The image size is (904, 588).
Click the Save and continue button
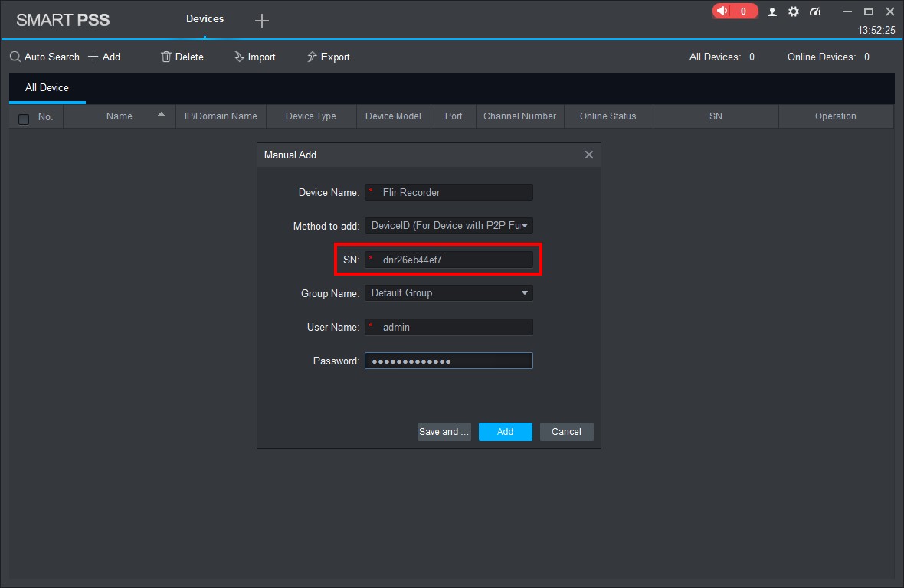444,432
